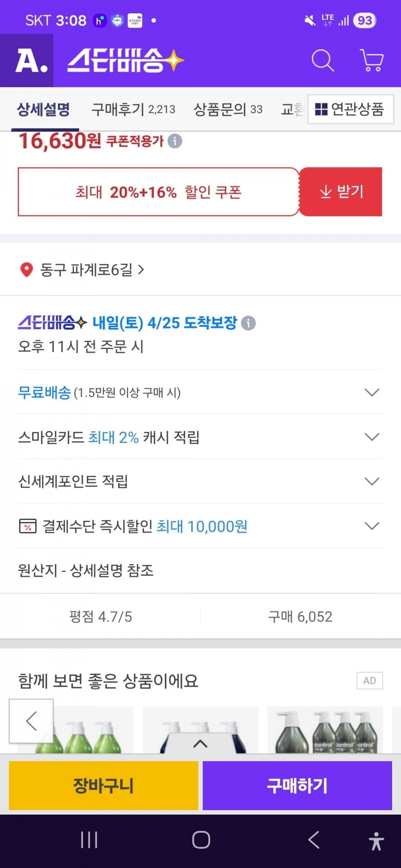Expand 스마일카드 캐시 적립 details
The image size is (401, 868).
click(372, 437)
